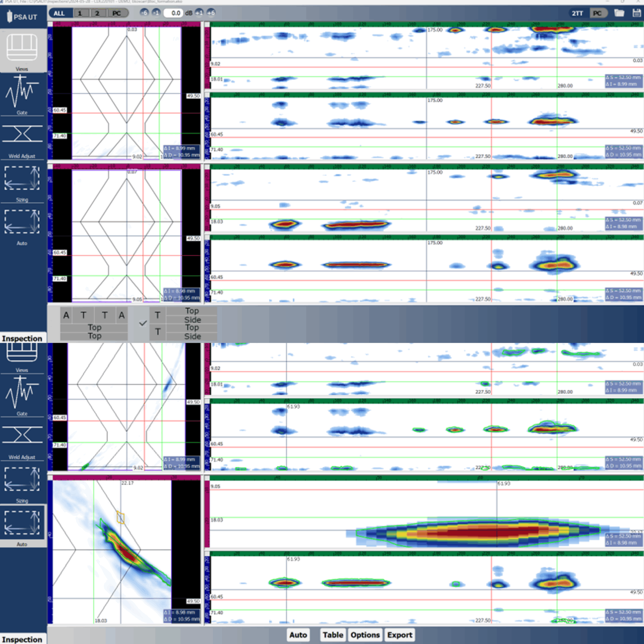Viewport: 644px width, 644px height.
Task: Save inspection with the floppy disk icon
Action: pyautogui.click(x=637, y=13)
